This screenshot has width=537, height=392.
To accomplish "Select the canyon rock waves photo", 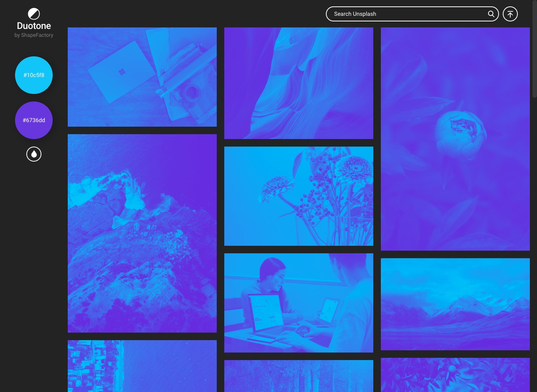I will [299, 83].
